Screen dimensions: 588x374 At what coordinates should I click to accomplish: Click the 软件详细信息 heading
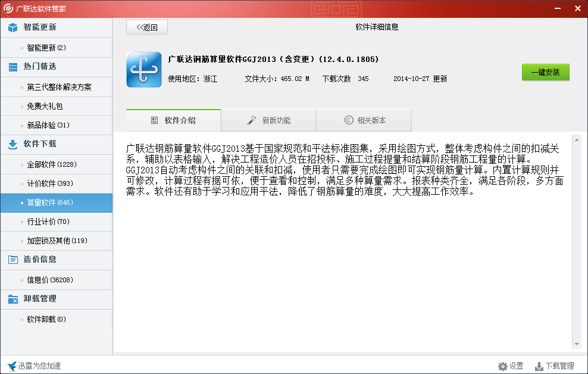click(x=377, y=27)
